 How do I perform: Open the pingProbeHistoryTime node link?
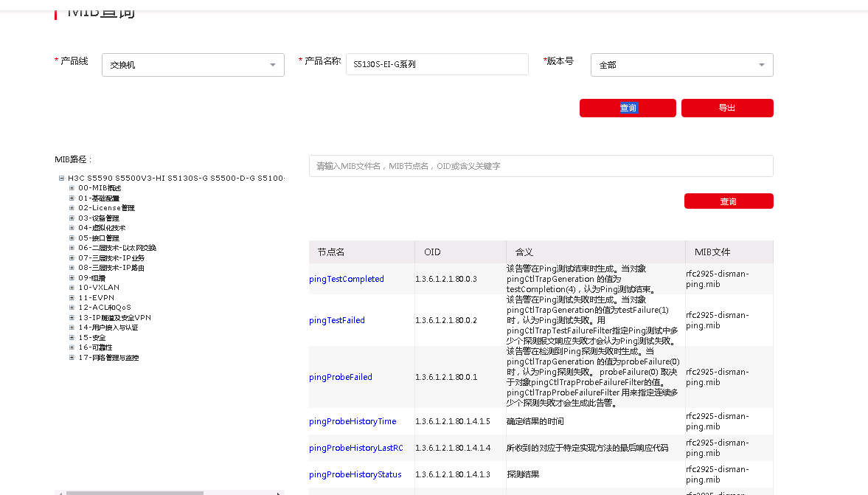pos(353,421)
